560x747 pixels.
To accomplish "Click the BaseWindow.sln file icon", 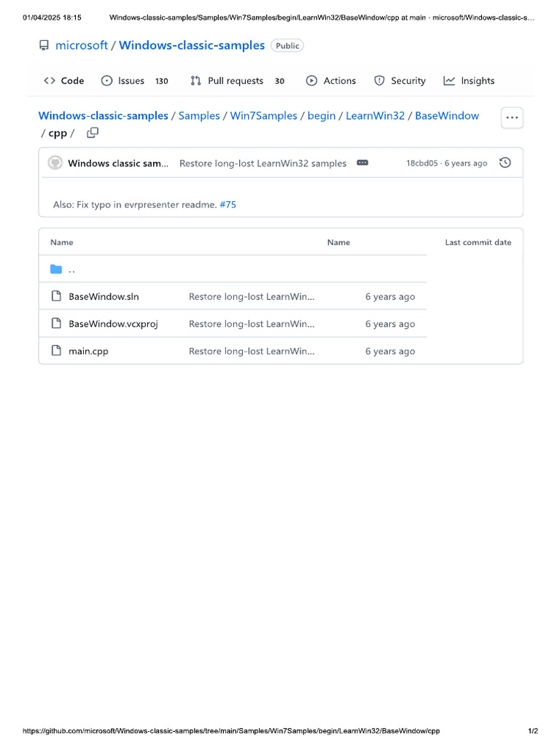I will 56,296.
